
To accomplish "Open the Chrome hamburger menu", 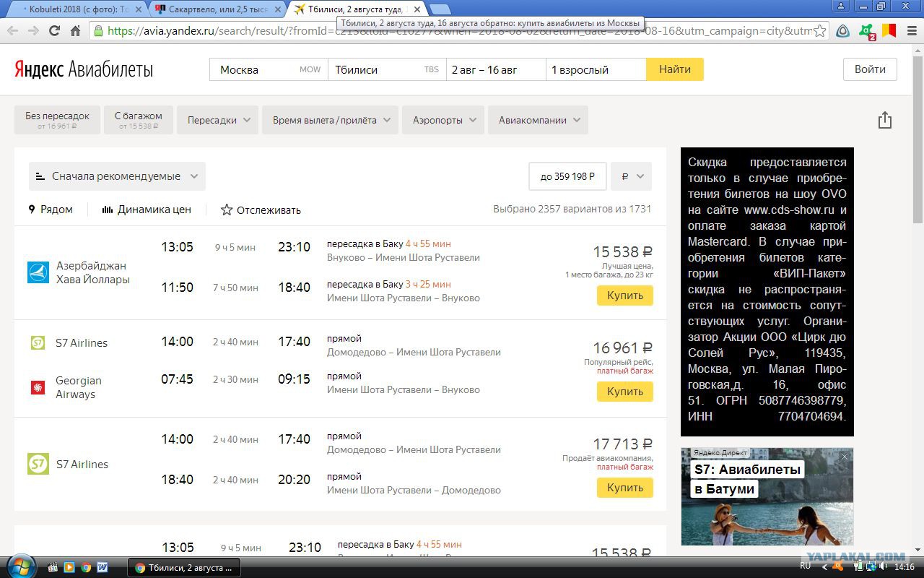I will pos(910,30).
